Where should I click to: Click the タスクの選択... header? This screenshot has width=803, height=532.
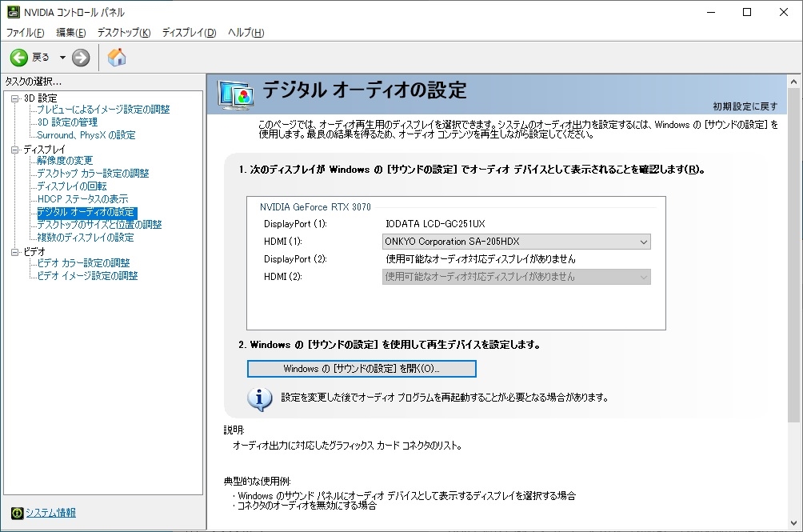pyautogui.click(x=34, y=82)
